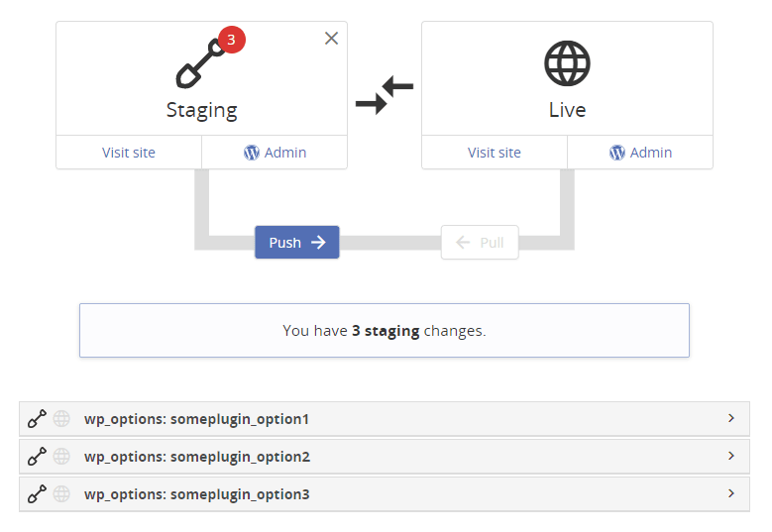Viewport: 772px width, 532px height.
Task: Visit the Live site
Action: [x=495, y=153]
